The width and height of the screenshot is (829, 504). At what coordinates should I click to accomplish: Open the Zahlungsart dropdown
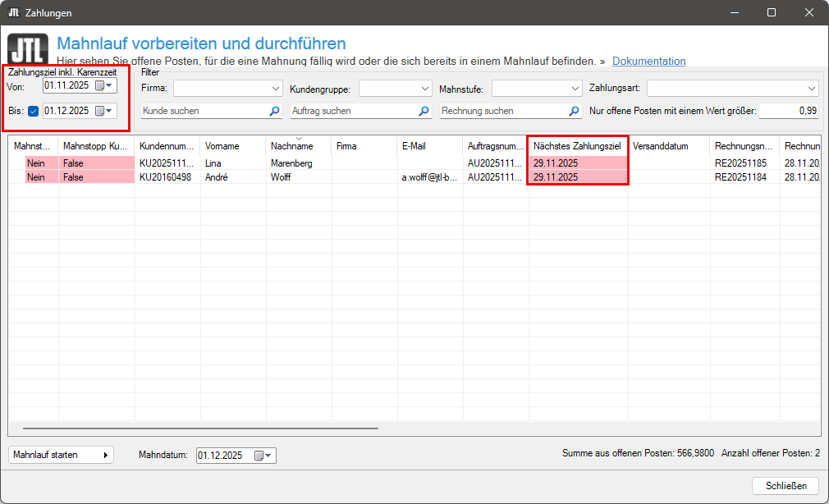[812, 88]
